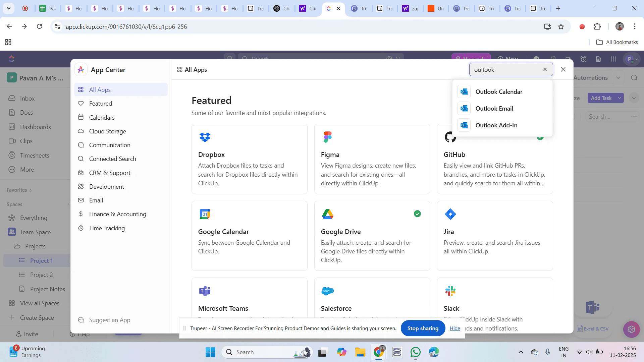Open the Dropbox integration card
Screen dimensions: 644x362
249,159
